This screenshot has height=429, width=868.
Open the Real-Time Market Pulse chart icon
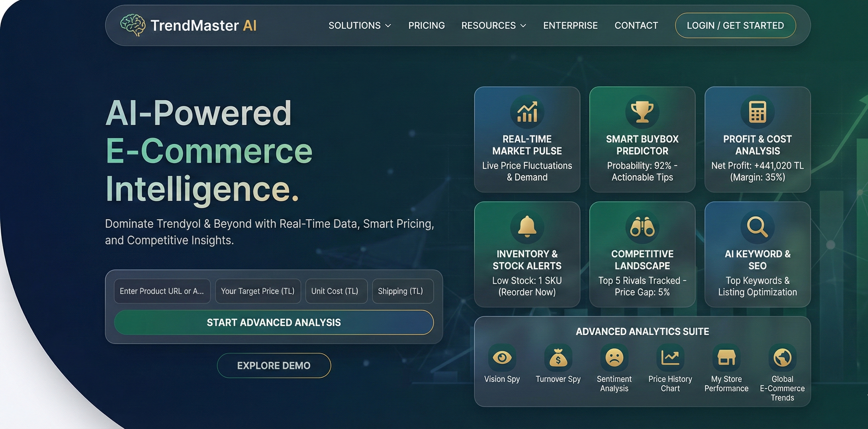[x=527, y=112]
